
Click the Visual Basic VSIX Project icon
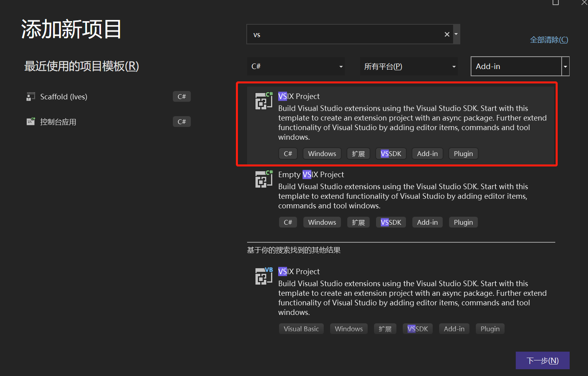click(264, 276)
